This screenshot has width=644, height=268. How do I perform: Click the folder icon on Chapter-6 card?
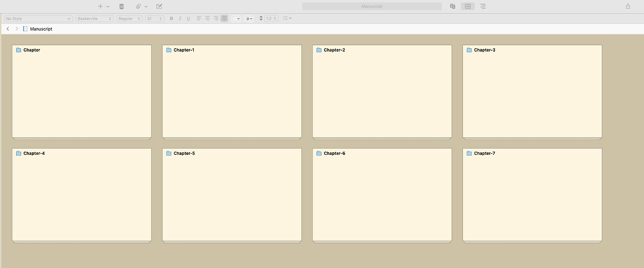[x=319, y=153]
